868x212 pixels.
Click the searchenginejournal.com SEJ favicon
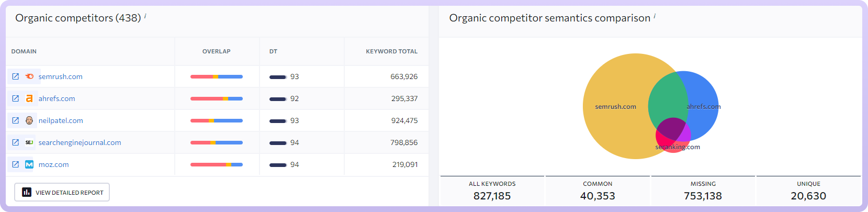29,142
